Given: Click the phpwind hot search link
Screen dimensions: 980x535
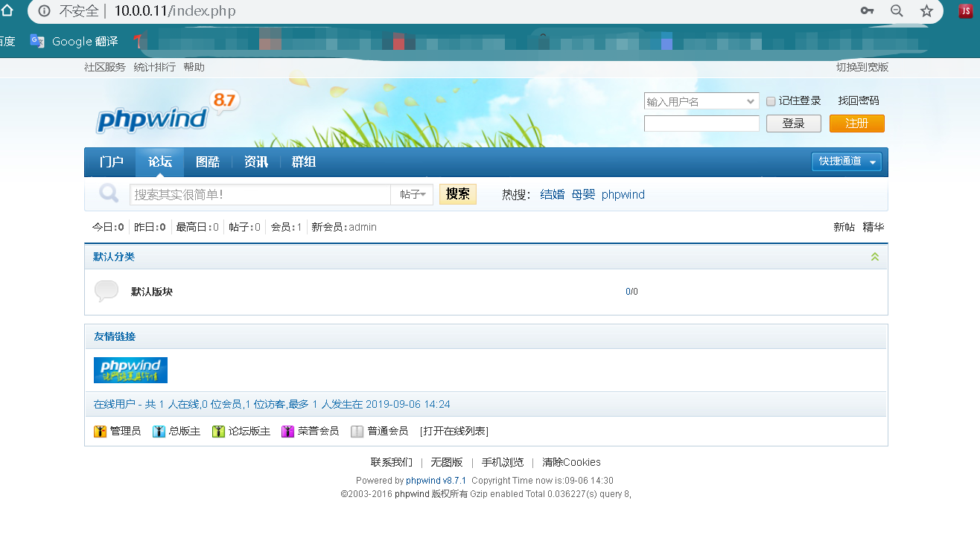Looking at the screenshot, I should 623,194.
